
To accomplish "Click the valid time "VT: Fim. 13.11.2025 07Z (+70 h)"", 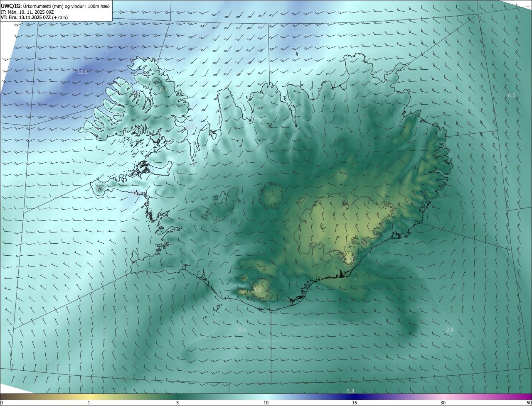I will coord(34,17).
